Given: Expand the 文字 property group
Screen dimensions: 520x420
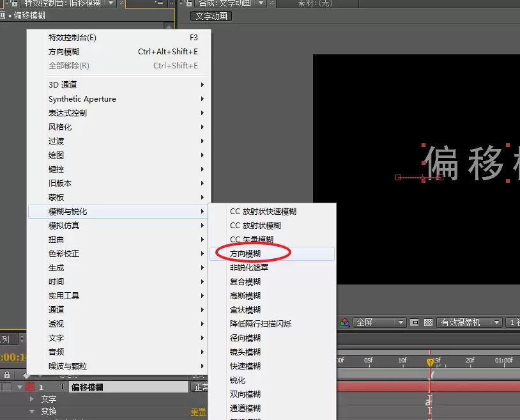Looking at the screenshot, I should point(32,398).
